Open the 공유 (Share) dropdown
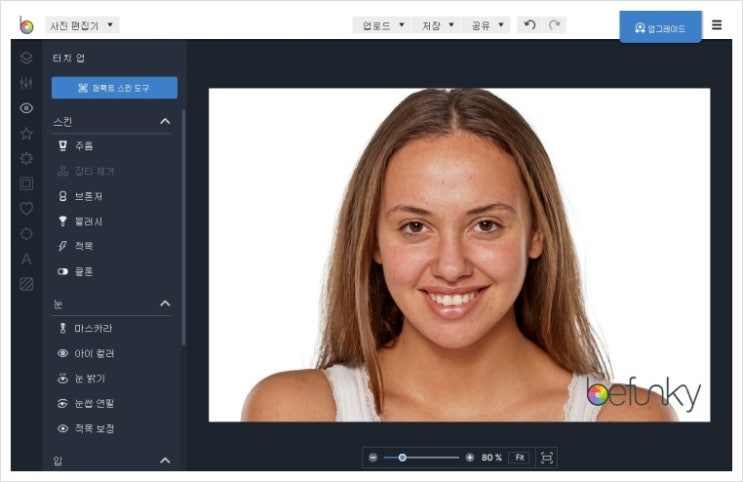The height and width of the screenshot is (482, 743). pyautogui.click(x=488, y=25)
